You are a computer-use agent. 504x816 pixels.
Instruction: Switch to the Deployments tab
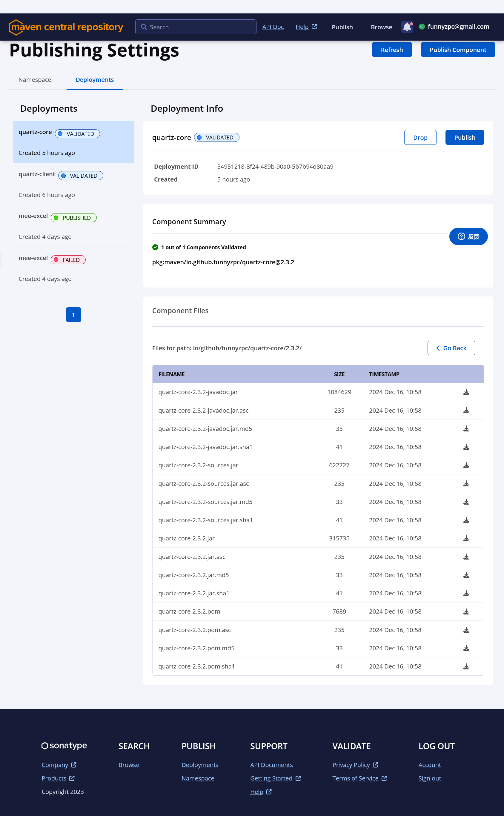[95, 80]
